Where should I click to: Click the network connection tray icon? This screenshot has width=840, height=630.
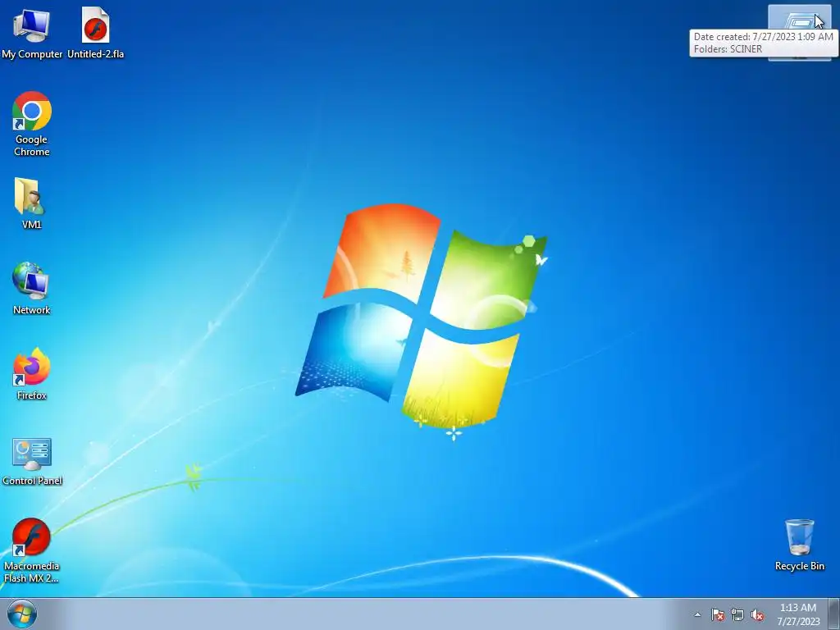(737, 614)
